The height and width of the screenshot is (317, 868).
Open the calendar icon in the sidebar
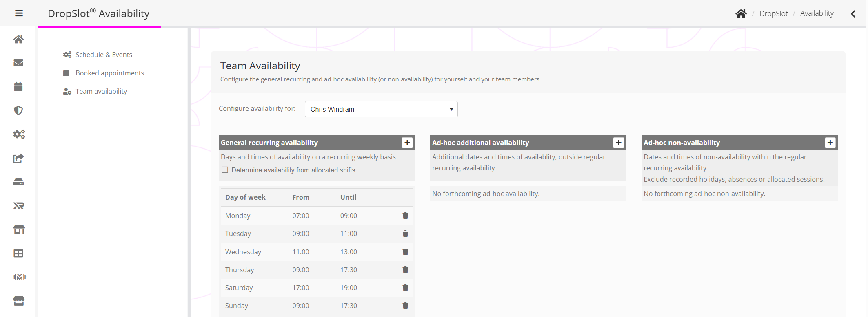tap(18, 86)
